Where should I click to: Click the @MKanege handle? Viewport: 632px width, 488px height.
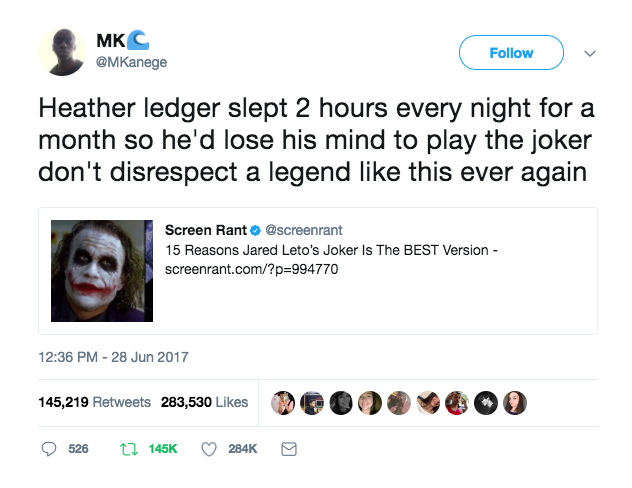point(132,62)
